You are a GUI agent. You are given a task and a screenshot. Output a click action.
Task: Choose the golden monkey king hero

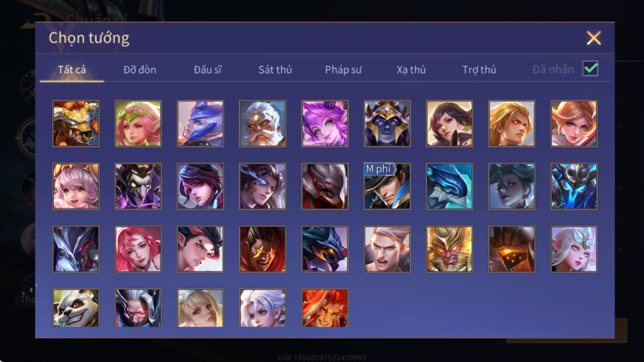click(x=449, y=249)
